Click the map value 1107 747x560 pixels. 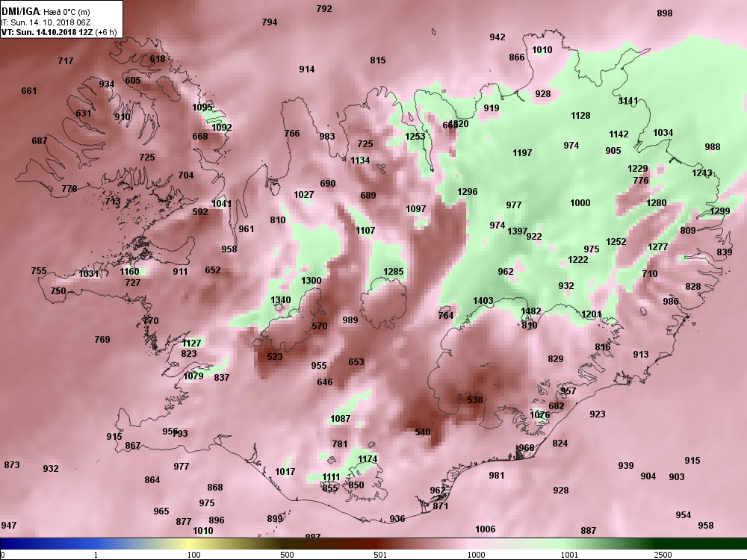(365, 231)
